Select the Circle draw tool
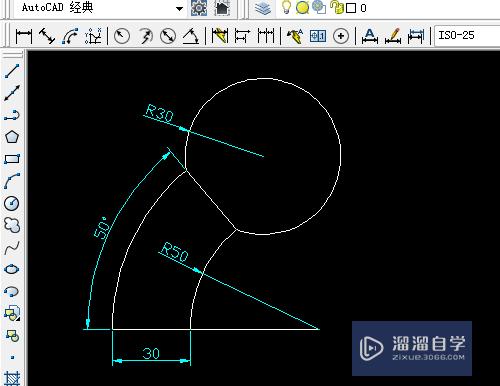Viewport: 500px width, 386px height. (12, 203)
